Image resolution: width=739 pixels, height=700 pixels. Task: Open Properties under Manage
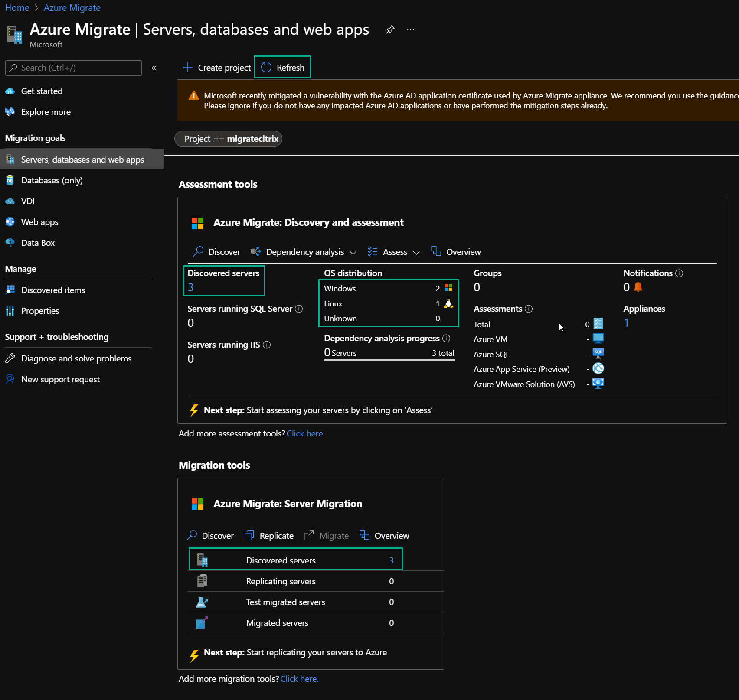click(40, 311)
